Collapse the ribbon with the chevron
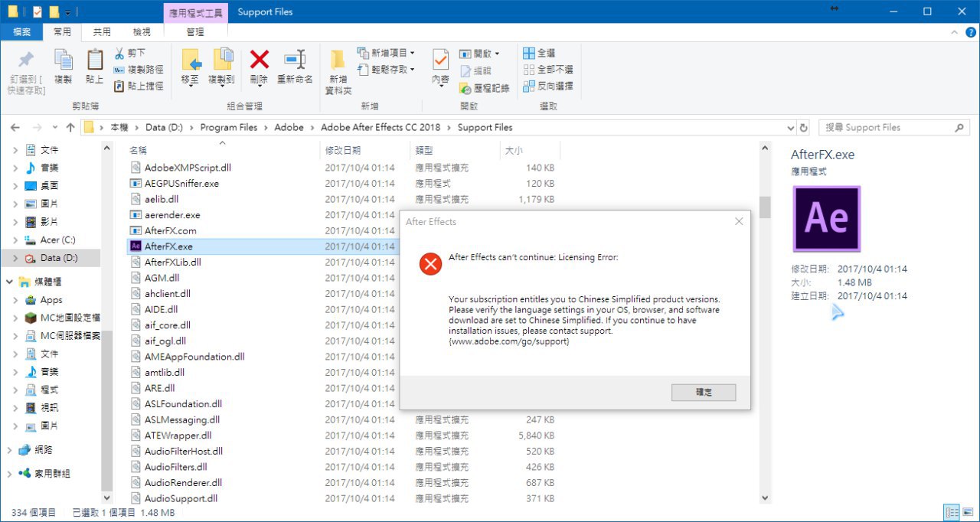 [953, 32]
